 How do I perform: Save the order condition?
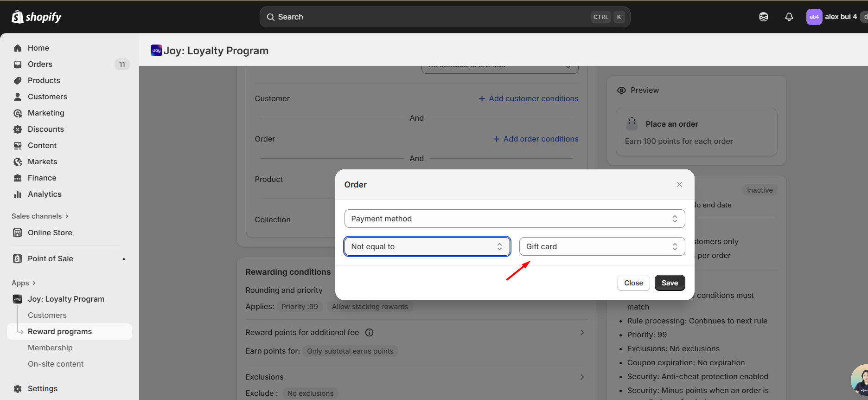pyautogui.click(x=670, y=283)
